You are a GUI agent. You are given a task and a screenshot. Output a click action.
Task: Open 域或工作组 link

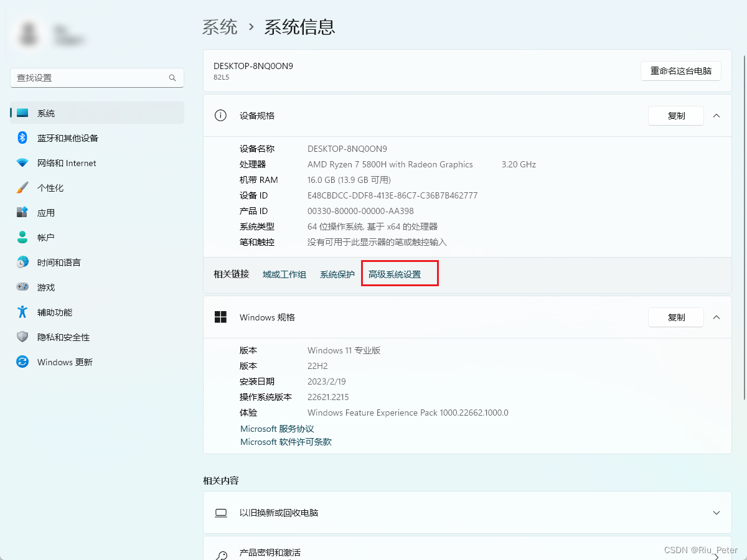click(284, 274)
